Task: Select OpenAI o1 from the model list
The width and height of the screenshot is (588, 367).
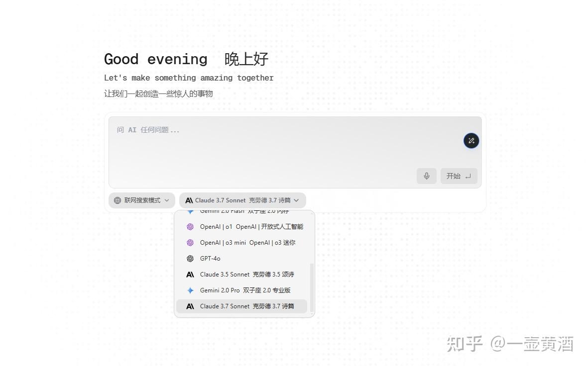Action: 251,227
